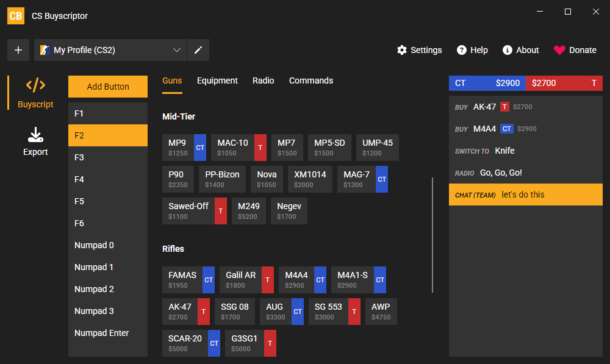
Task: Add the Nova shotgun
Action: tap(267, 179)
